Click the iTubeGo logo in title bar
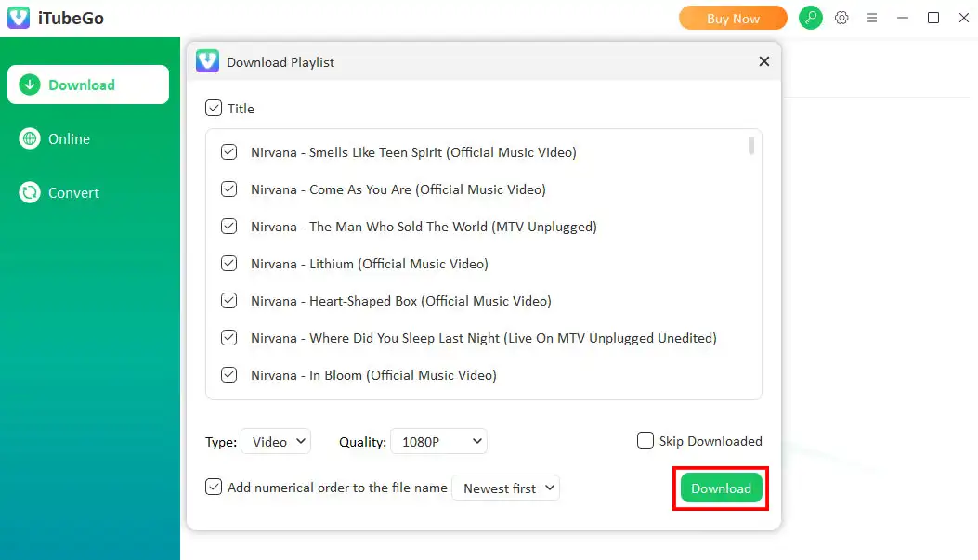Screen dimensions: 978x560 point(20,19)
